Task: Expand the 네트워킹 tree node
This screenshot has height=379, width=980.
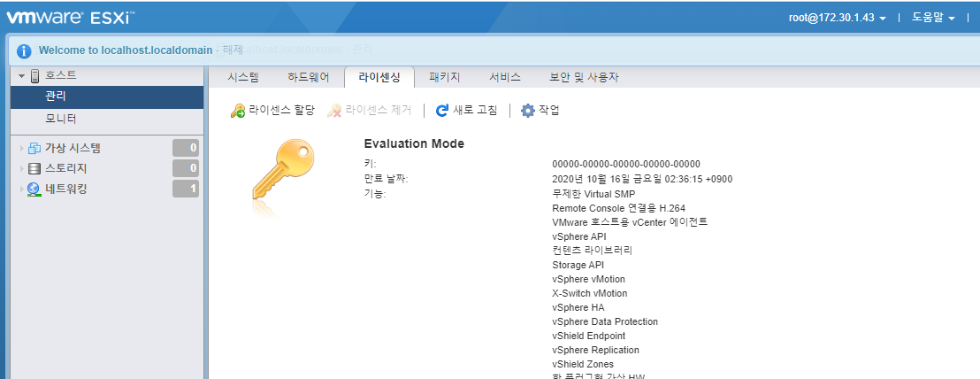Action: [22, 189]
